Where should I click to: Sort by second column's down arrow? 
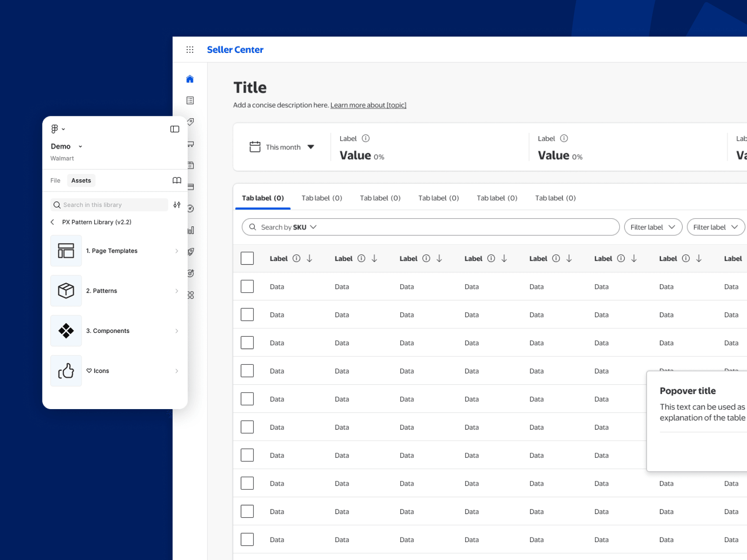(374, 258)
